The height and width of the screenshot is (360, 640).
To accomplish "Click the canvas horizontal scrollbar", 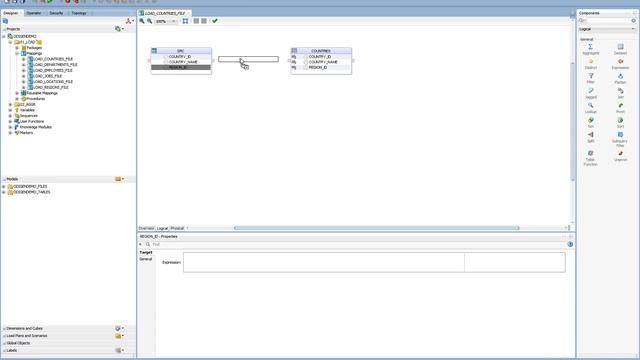I will tap(376, 228).
